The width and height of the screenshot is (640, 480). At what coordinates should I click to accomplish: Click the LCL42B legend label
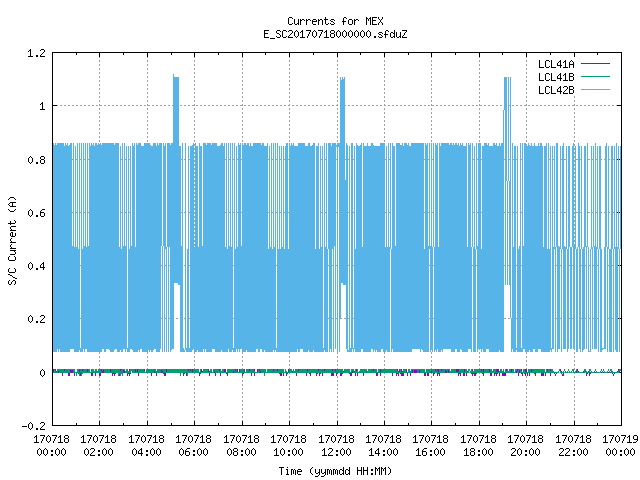[x=556, y=90]
